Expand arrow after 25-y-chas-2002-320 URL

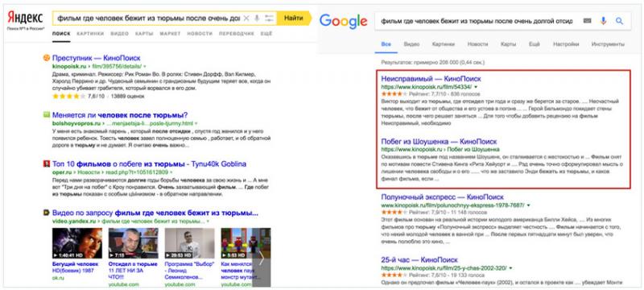tap(510, 268)
